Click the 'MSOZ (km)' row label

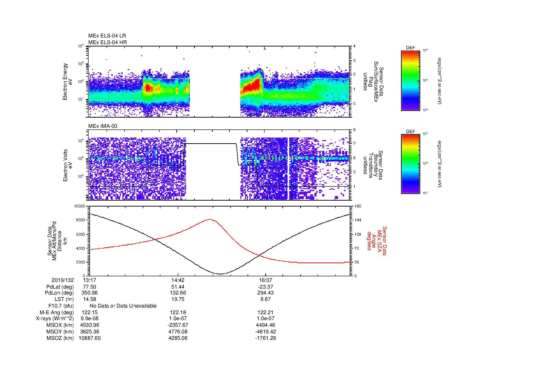pos(60,338)
